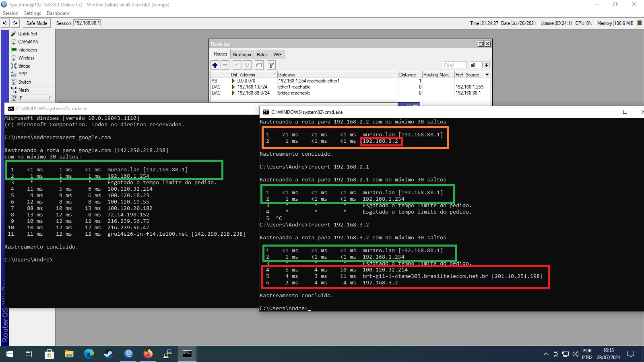Open the Bridge menu in the sidebar
Image resolution: width=644 pixels, height=362 pixels.
[x=24, y=66]
